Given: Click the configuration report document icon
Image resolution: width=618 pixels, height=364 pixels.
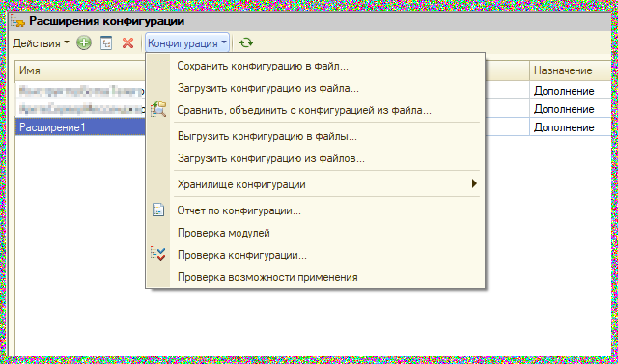Looking at the screenshot, I should 158,210.
